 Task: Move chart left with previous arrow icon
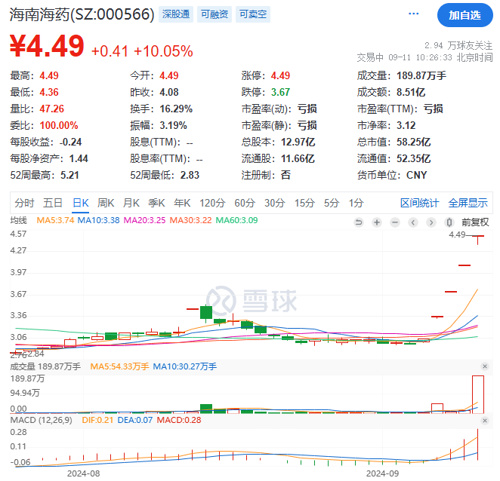pos(413,222)
